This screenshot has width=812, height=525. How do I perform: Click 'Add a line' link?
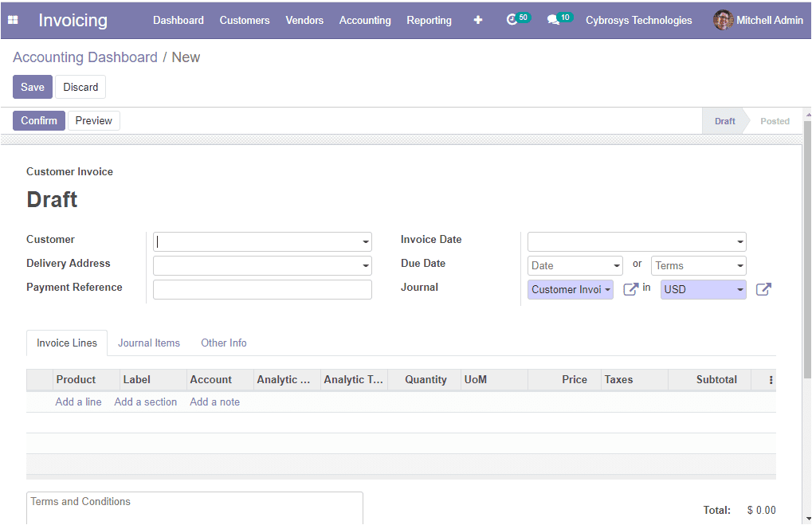pyautogui.click(x=78, y=402)
